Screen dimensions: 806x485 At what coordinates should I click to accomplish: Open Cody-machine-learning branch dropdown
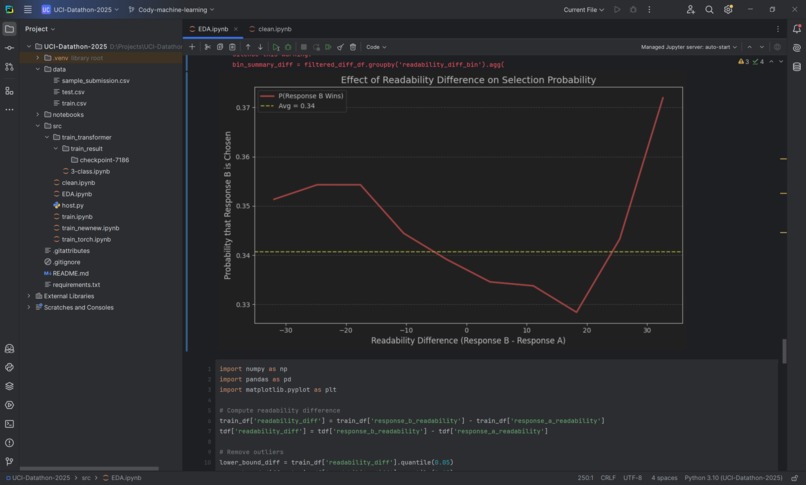[x=171, y=9]
